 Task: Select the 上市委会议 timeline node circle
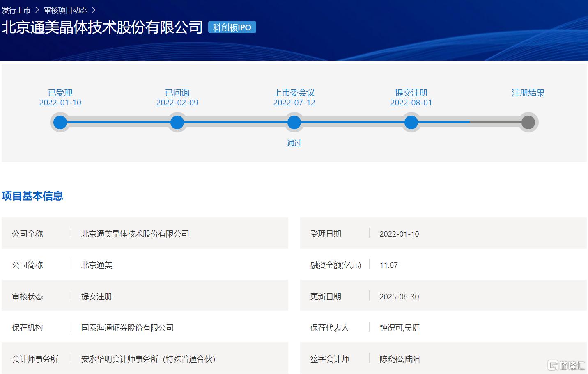(x=294, y=122)
